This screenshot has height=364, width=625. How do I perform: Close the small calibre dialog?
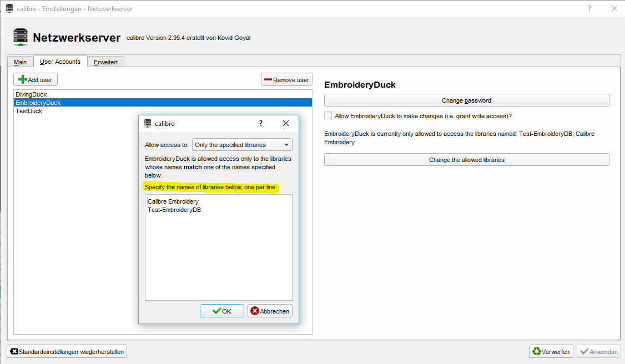[x=286, y=123]
